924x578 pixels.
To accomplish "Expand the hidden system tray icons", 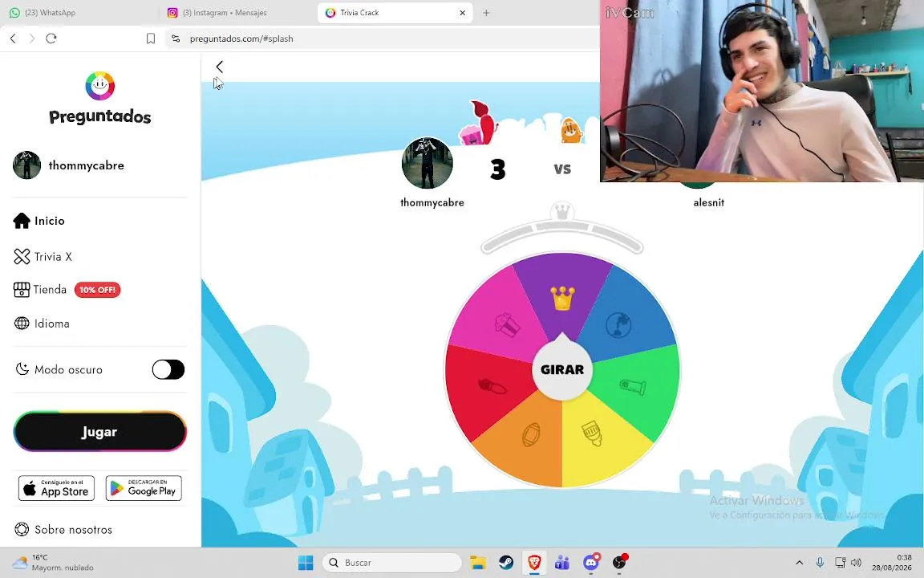I will [x=799, y=563].
